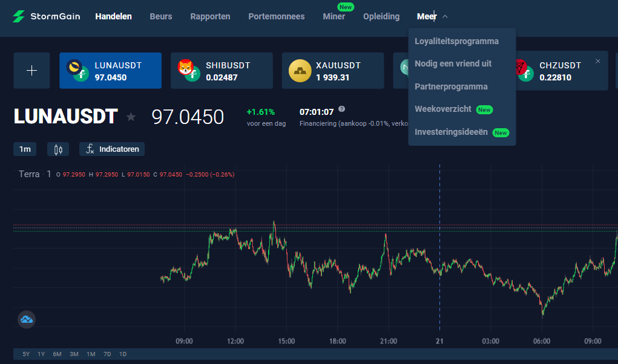Open Partnerprogramma menu entry
The image size is (618, 364).
pyautogui.click(x=451, y=86)
